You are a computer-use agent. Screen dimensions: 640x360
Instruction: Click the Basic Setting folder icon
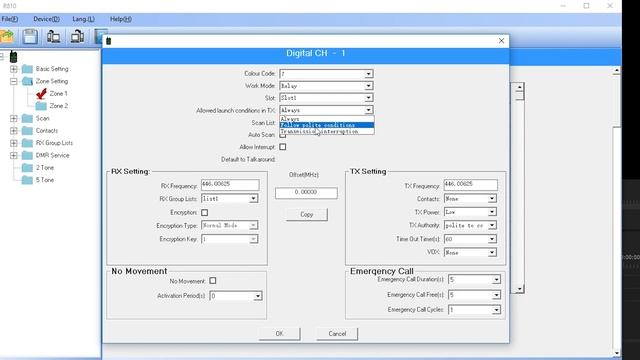coord(27,69)
